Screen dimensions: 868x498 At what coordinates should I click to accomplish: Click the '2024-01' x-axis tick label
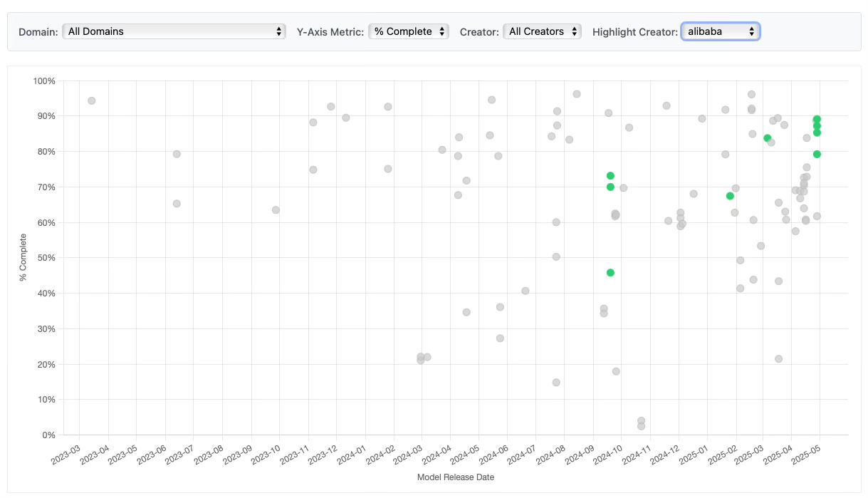click(x=350, y=456)
